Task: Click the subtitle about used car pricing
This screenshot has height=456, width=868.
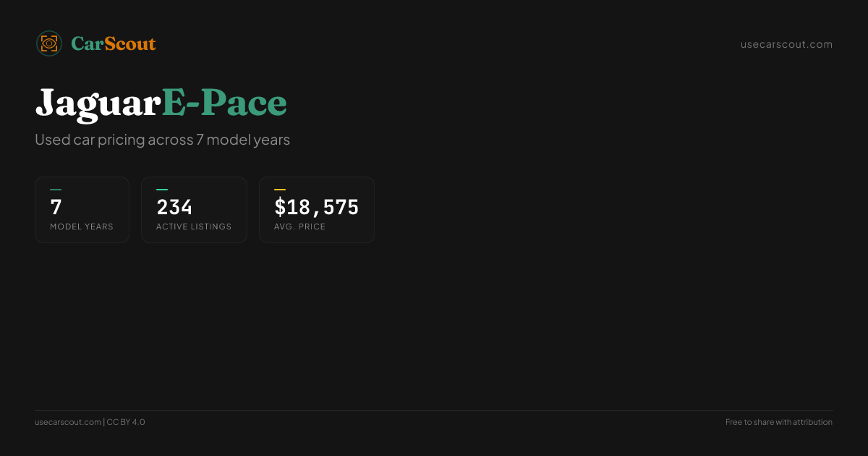Action: (x=162, y=140)
